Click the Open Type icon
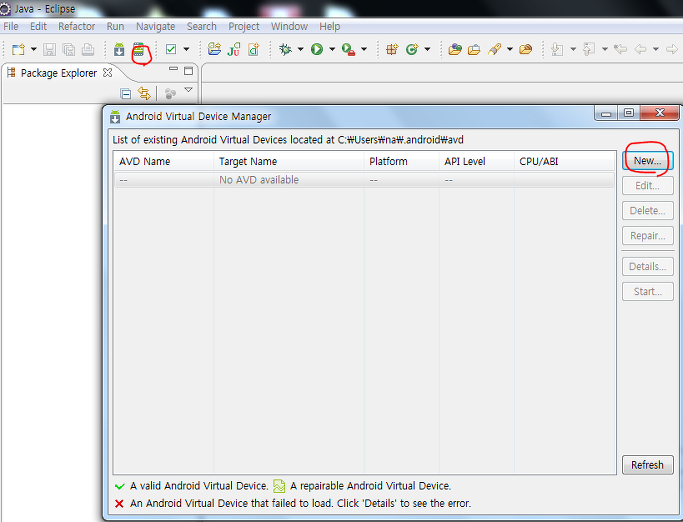683x522 pixels. [455, 49]
